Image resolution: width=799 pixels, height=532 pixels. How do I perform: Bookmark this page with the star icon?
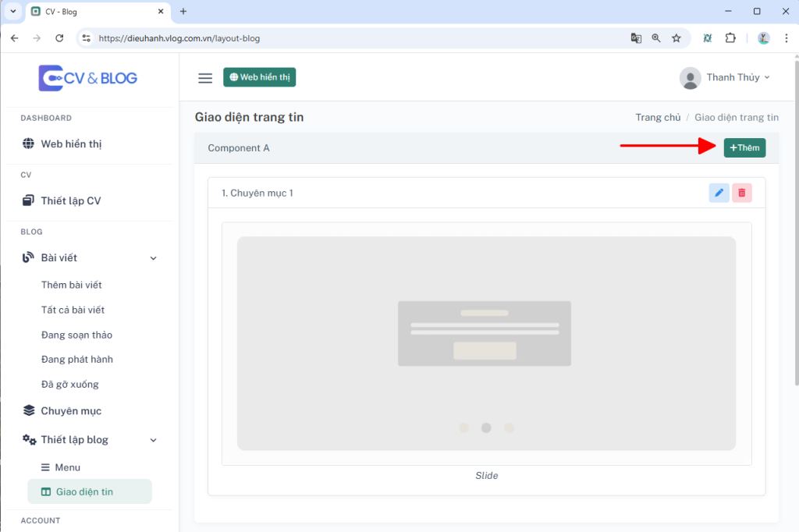click(676, 38)
